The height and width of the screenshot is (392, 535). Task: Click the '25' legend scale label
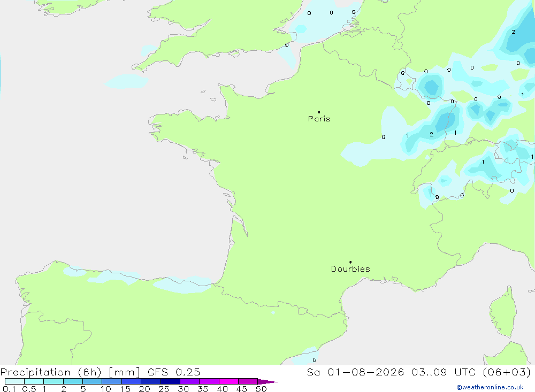164,389
